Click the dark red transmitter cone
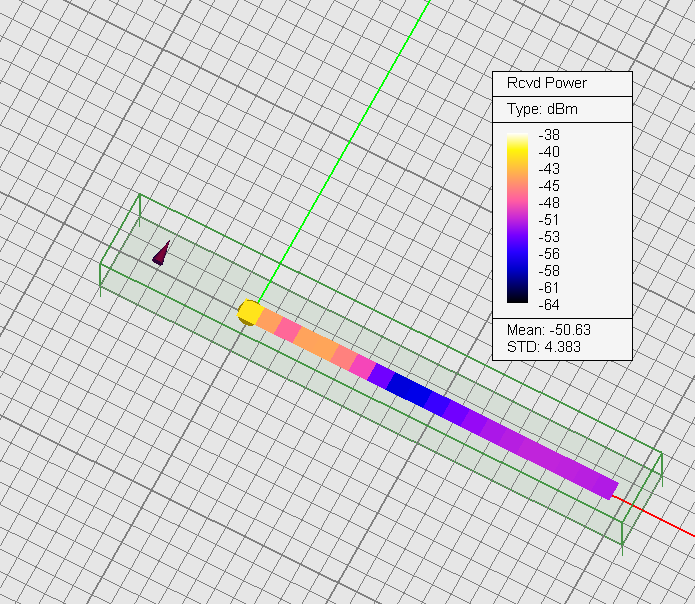Viewport: 695px width, 604px height. 160,254
